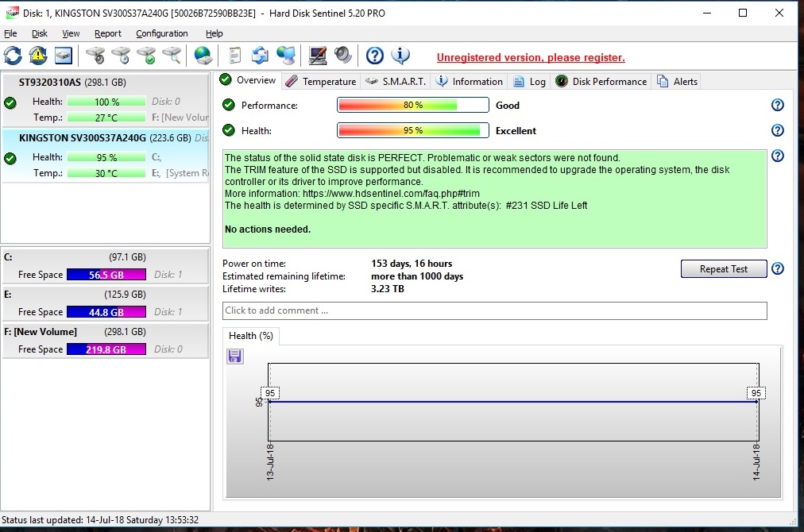
Task: Click the blue info bubble toolbar icon
Action: coord(400,56)
